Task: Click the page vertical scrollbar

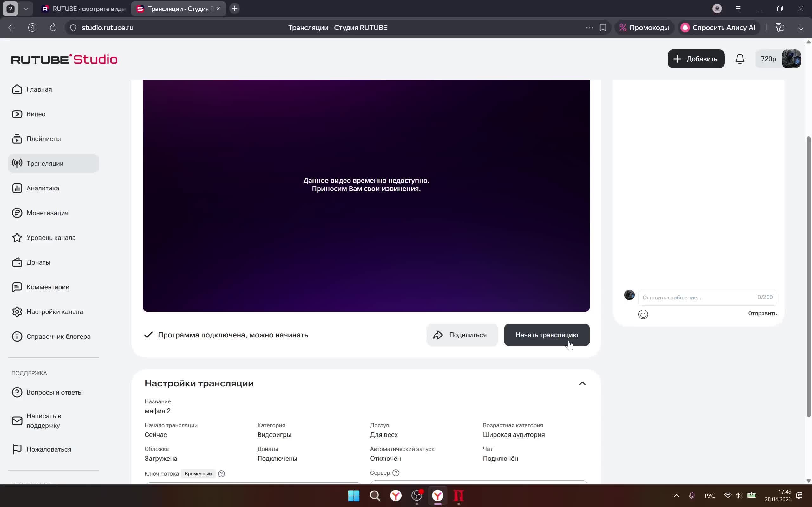Action: (x=808, y=276)
